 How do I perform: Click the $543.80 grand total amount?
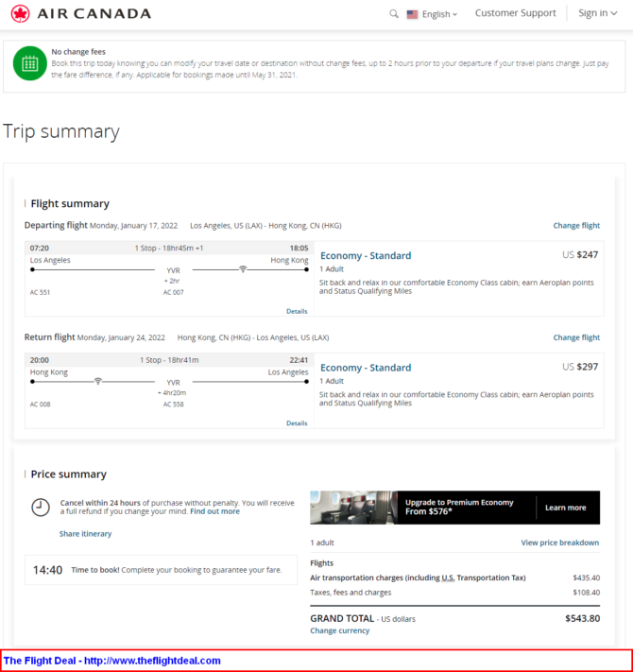(583, 618)
